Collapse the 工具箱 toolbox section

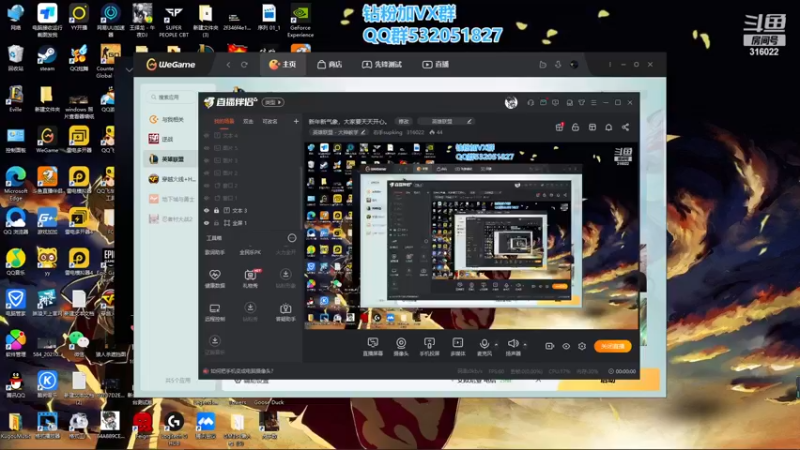click(x=292, y=238)
